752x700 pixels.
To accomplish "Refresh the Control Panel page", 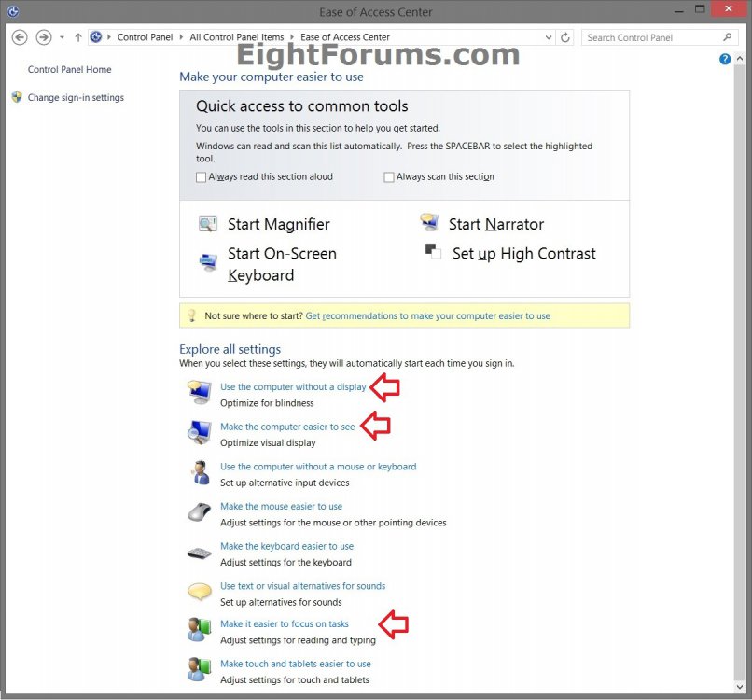I will pyautogui.click(x=565, y=38).
